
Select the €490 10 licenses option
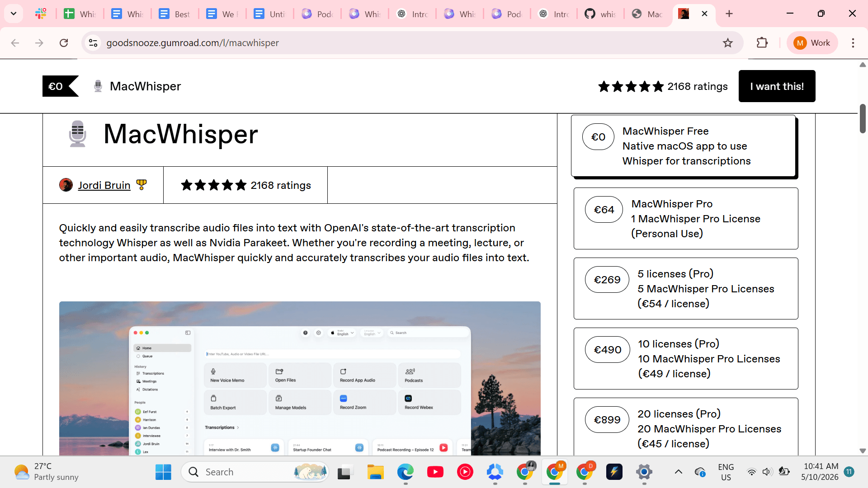(686, 359)
